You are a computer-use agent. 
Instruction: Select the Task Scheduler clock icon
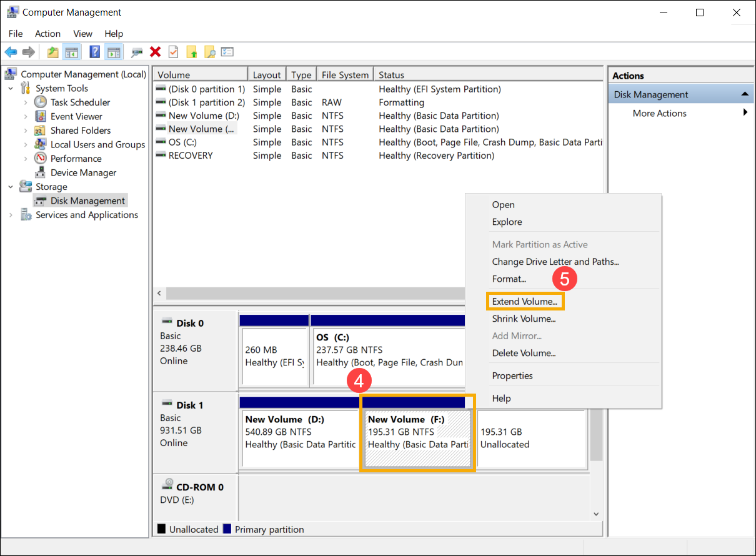pos(41,102)
